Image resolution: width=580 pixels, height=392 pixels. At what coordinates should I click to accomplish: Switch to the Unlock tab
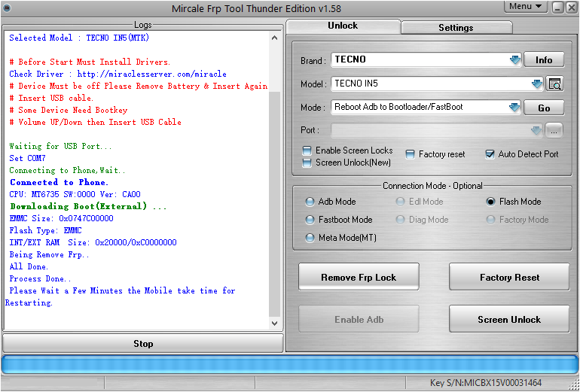343,26
